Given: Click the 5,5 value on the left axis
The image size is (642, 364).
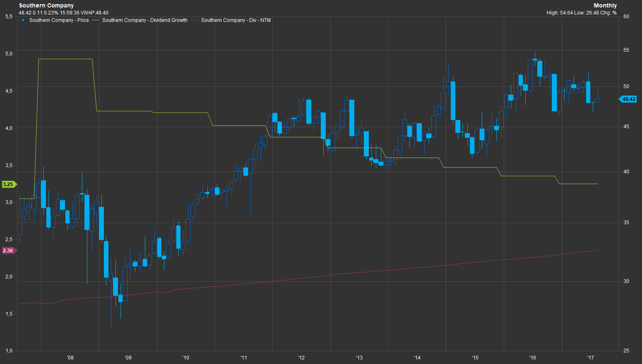Looking at the screenshot, I should click(9, 17).
